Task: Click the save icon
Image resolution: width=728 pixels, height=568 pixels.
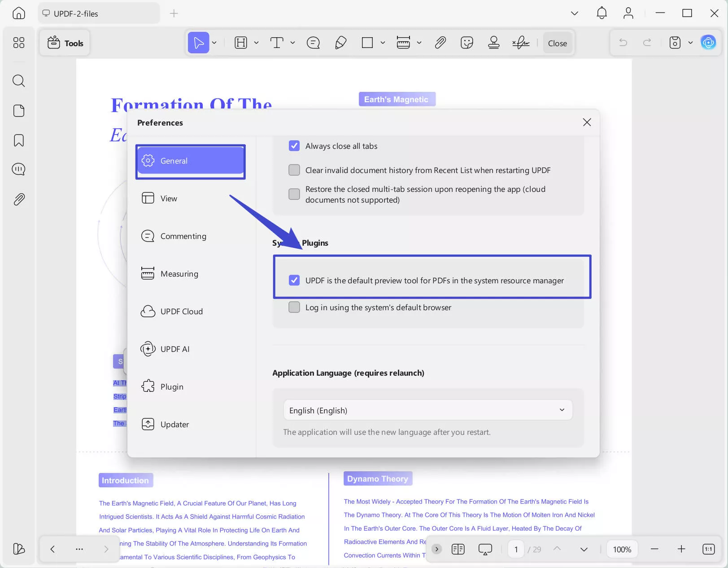Action: (675, 43)
